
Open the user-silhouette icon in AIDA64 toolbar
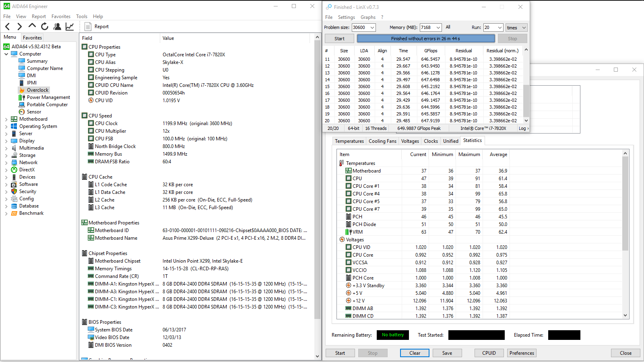pos(57,27)
